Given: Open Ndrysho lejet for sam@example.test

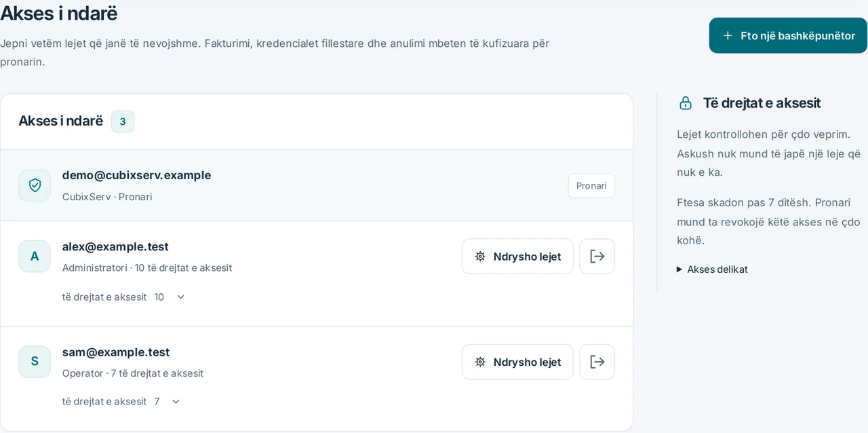Looking at the screenshot, I should click(x=517, y=362).
